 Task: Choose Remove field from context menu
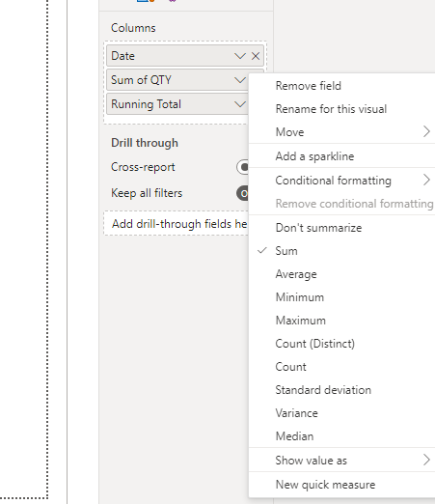pos(342,86)
